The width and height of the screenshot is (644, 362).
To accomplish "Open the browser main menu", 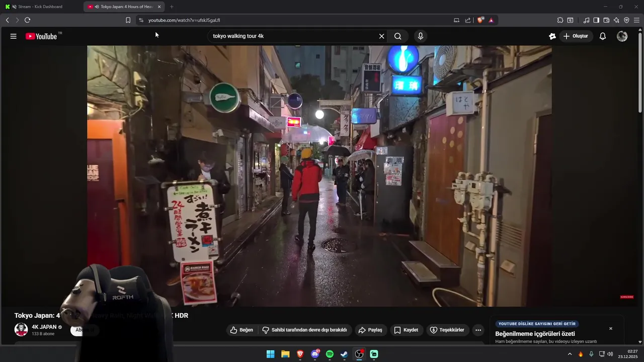I will pyautogui.click(x=636, y=20).
